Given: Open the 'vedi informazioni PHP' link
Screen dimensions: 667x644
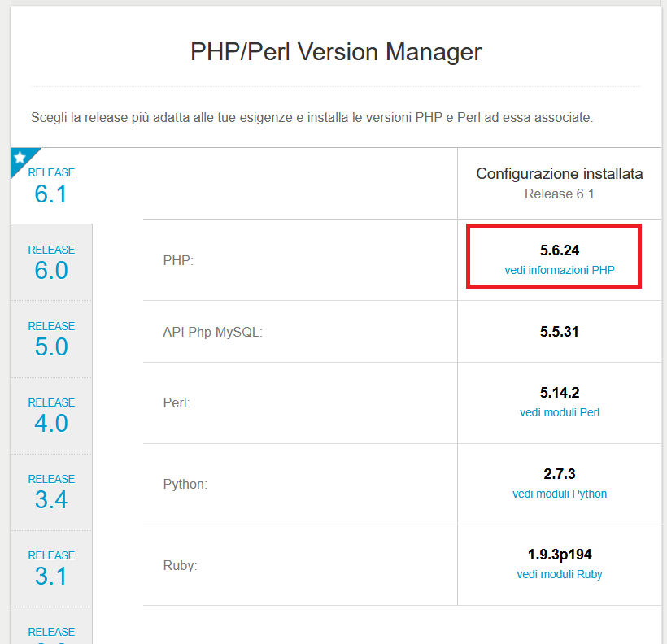Looking at the screenshot, I should point(560,270).
